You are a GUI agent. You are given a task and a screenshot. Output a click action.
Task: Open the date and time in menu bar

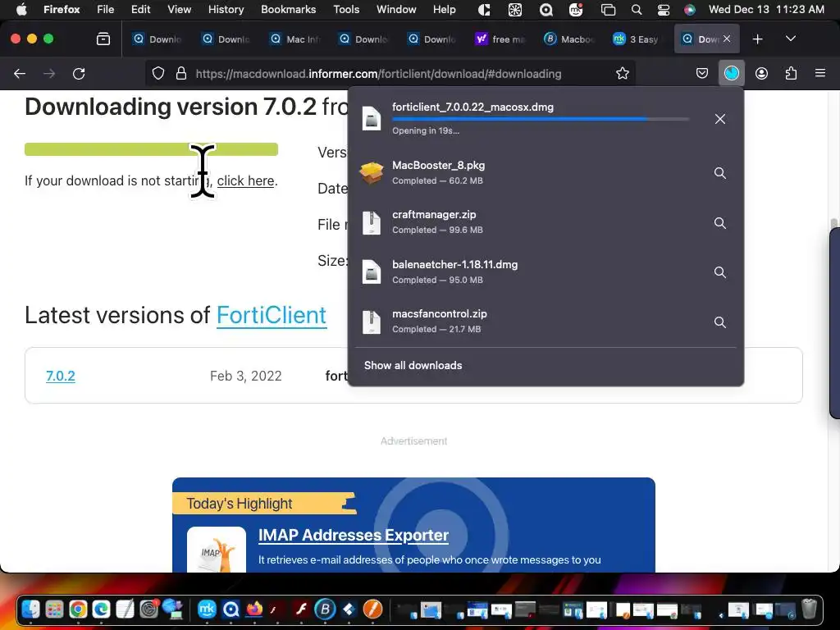766,9
